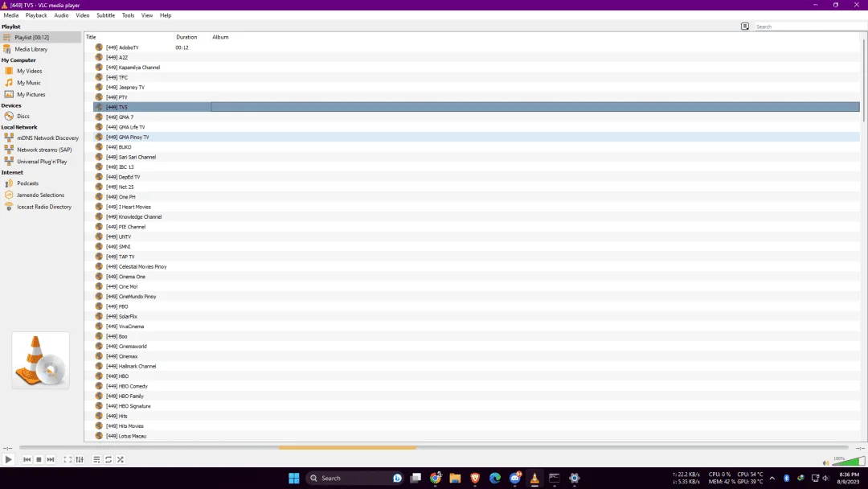Open File Explorer from taskbar
This screenshot has height=489, width=868.
click(455, 479)
